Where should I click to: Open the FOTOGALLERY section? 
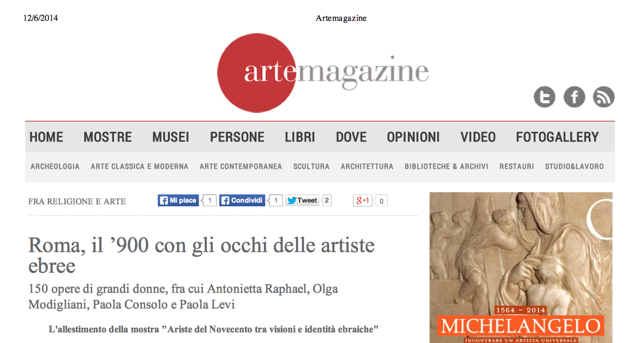coord(557,137)
